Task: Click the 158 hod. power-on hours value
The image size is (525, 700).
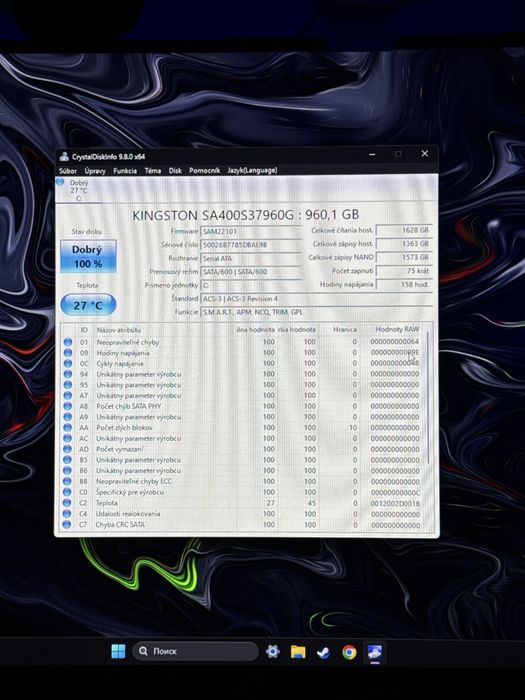Action: pyautogui.click(x=404, y=284)
